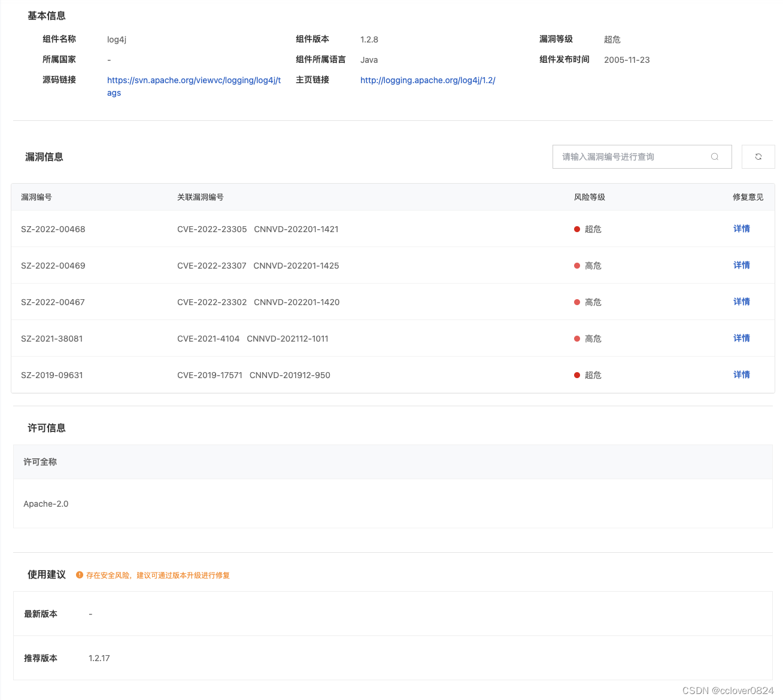Focus the 请输入漏洞编号进行查询 search field
Screen dimensions: 783x700
642,157
